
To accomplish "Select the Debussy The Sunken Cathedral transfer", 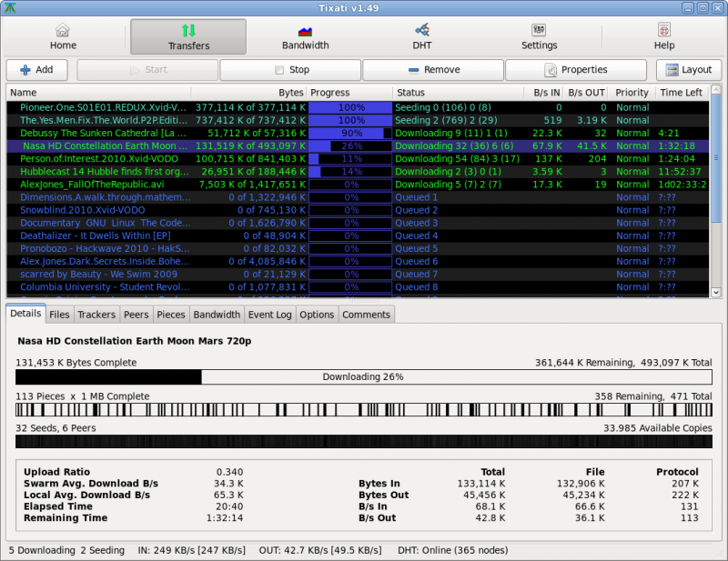I will tap(103, 133).
